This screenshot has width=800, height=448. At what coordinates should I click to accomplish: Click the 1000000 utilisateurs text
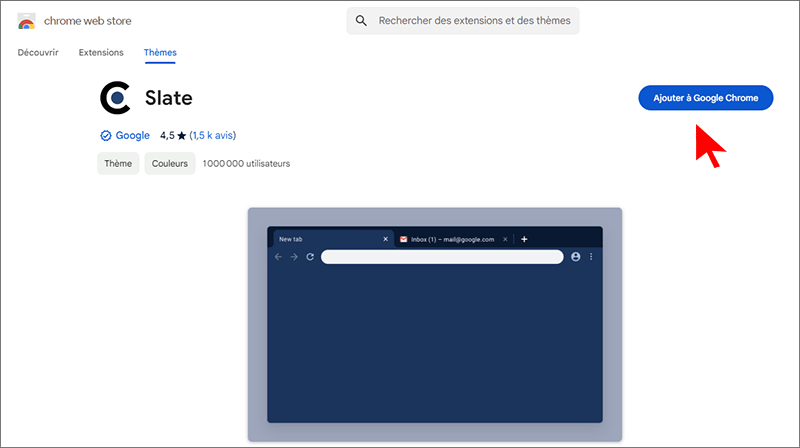[x=246, y=164]
